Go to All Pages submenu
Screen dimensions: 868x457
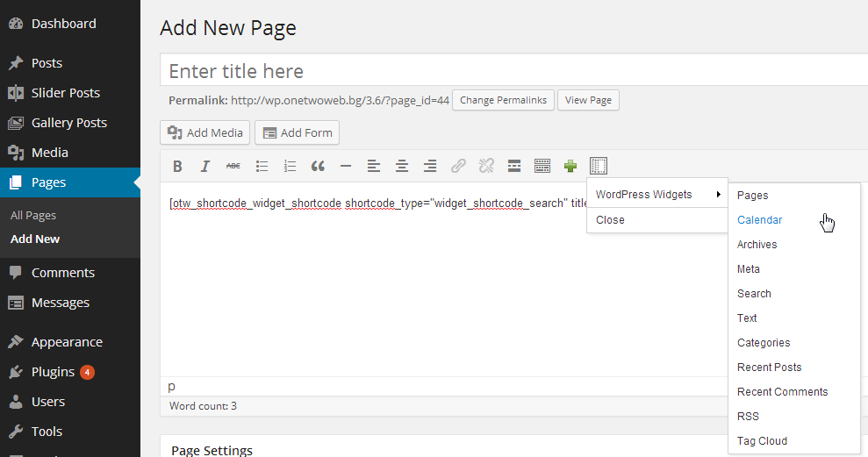click(x=33, y=215)
